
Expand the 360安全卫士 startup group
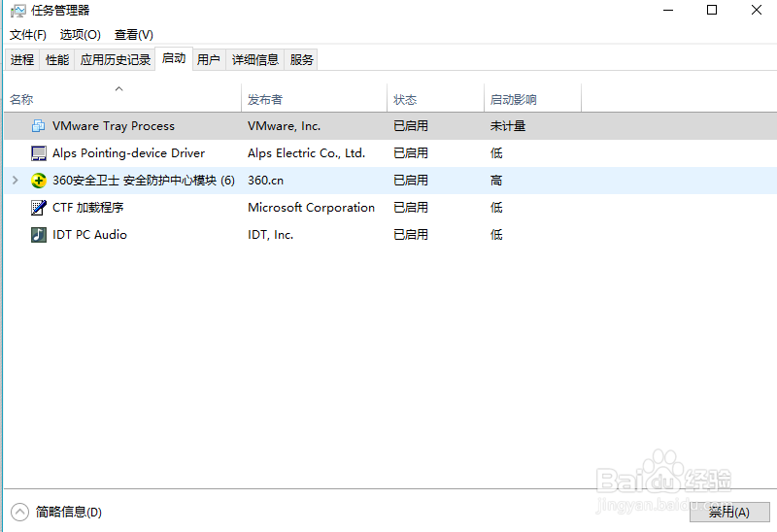tap(15, 181)
